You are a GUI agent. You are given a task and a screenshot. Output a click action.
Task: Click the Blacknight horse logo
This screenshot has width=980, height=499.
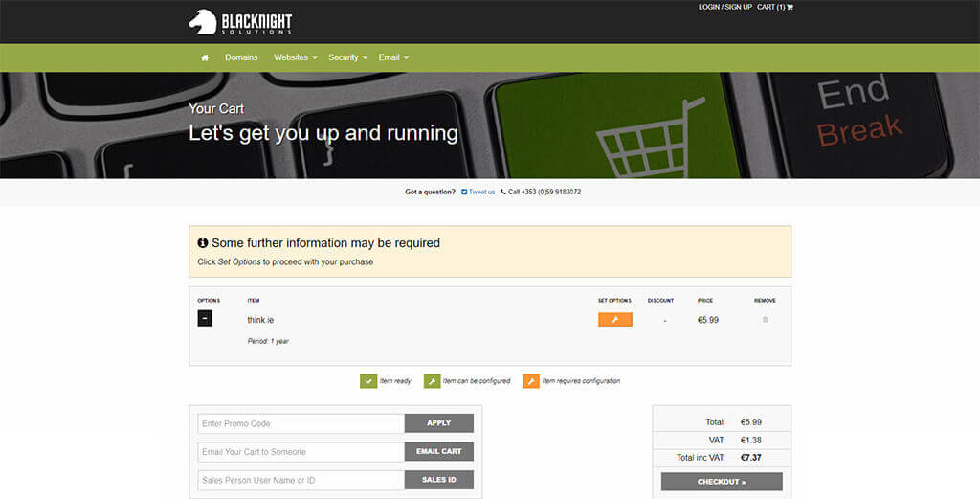202,21
